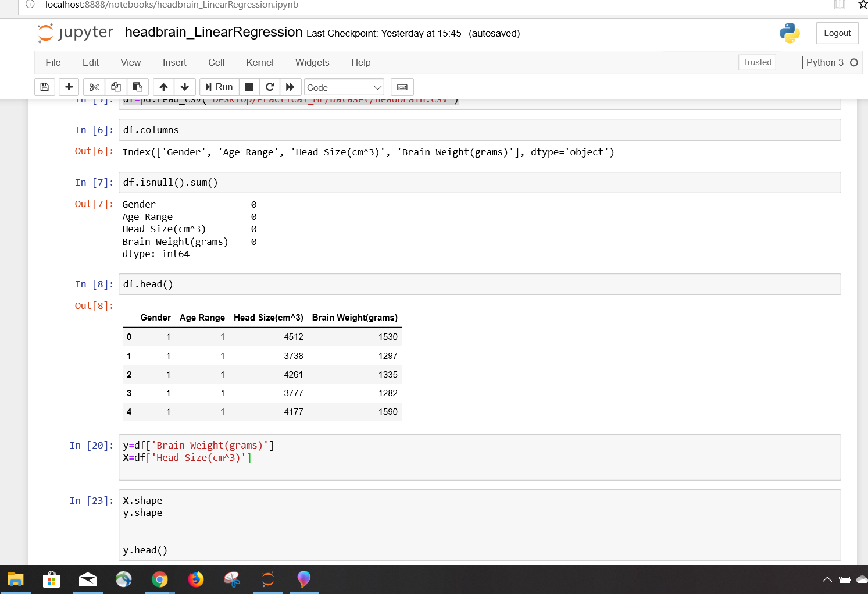Open the command palette keyboard icon
This screenshot has width=868, height=594.
tap(402, 87)
